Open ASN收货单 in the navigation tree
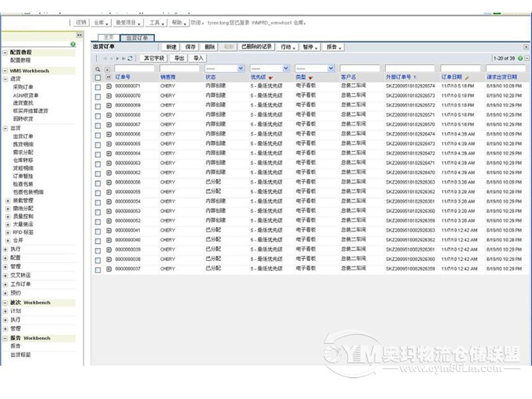This screenshot has height=399, width=532. [x=26, y=95]
